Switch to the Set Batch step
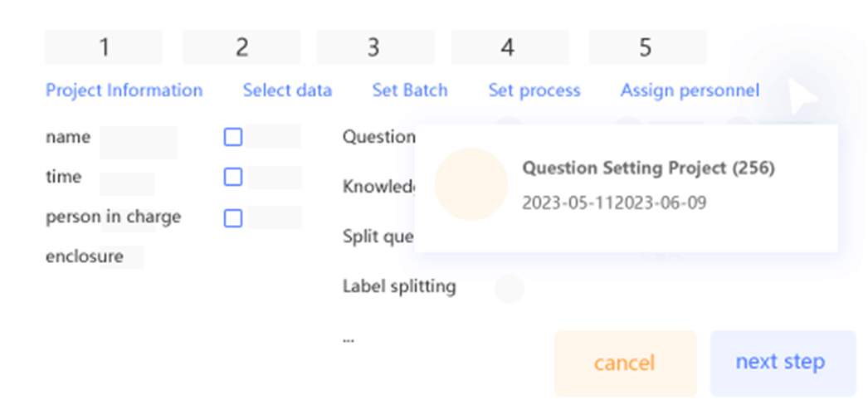The image size is (868, 410). 410,90
